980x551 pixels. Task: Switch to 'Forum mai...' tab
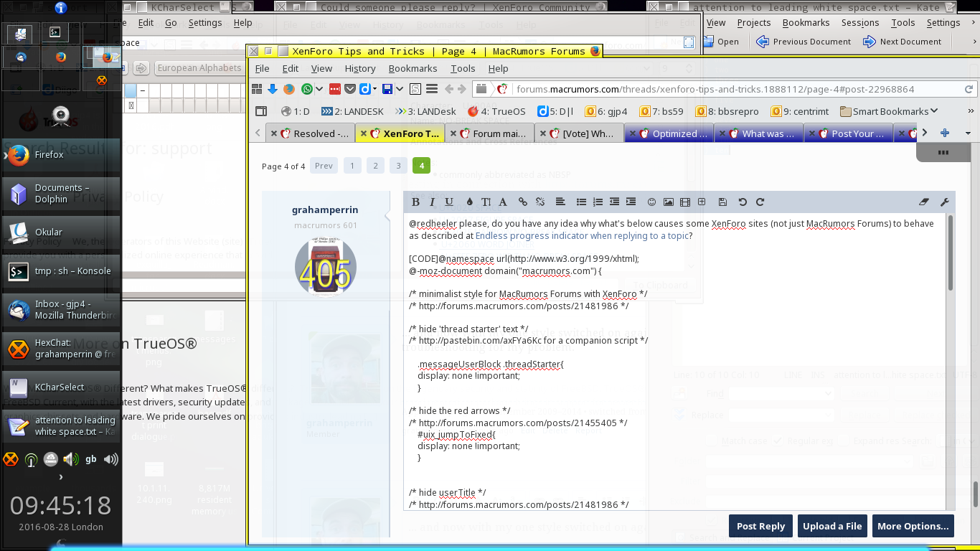coord(490,133)
